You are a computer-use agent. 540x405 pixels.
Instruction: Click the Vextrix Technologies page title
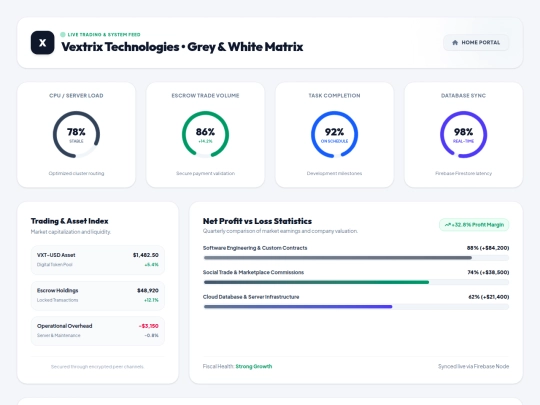(x=182, y=47)
